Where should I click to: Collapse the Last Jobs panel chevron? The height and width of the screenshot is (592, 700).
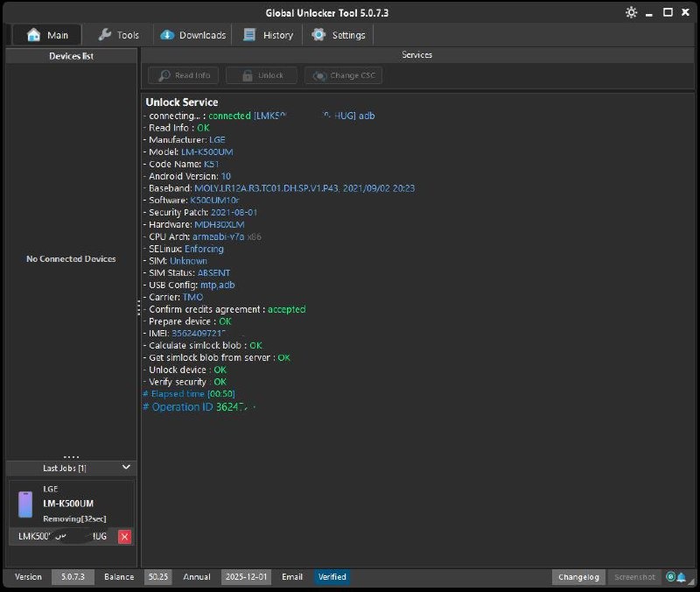126,469
